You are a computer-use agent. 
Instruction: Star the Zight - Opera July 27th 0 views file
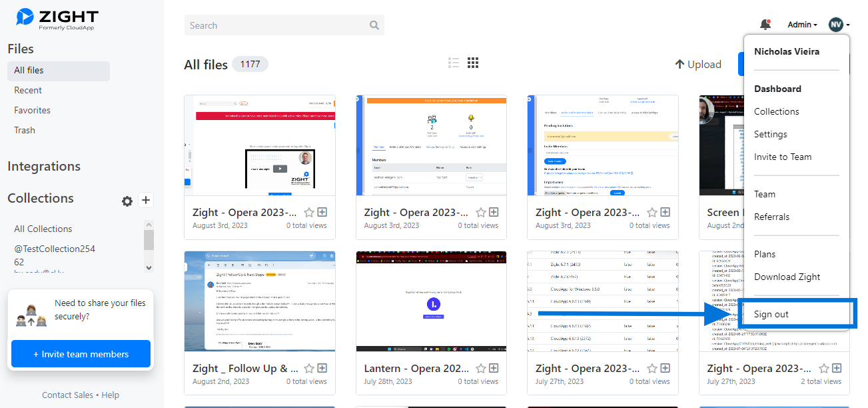click(x=652, y=368)
